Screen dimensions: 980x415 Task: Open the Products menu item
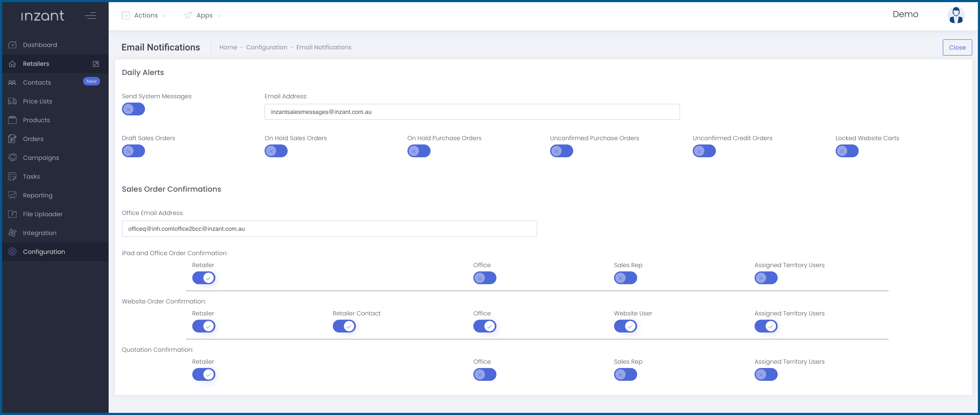[x=36, y=120]
